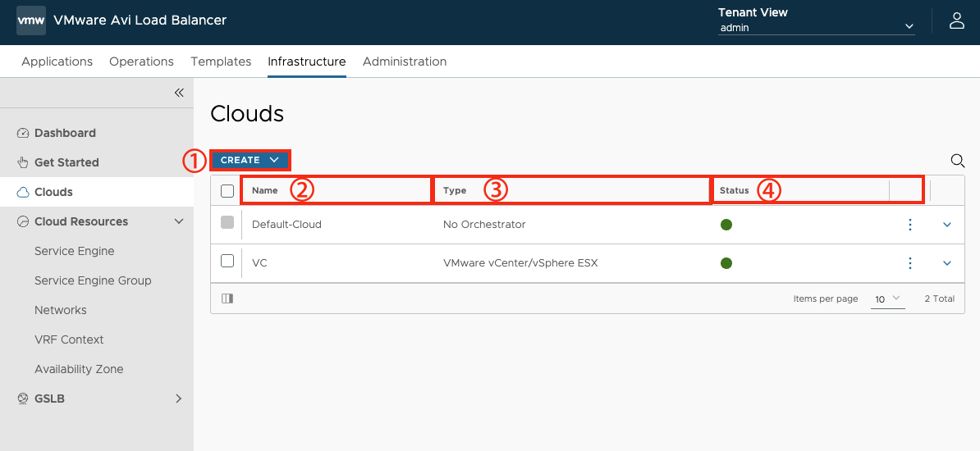980x451 pixels.
Task: Expand VC row details chevron
Action: [x=947, y=263]
